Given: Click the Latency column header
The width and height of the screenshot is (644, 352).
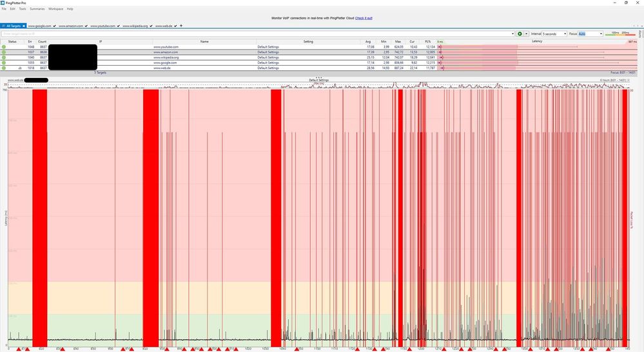Looking at the screenshot, I should [x=537, y=41].
